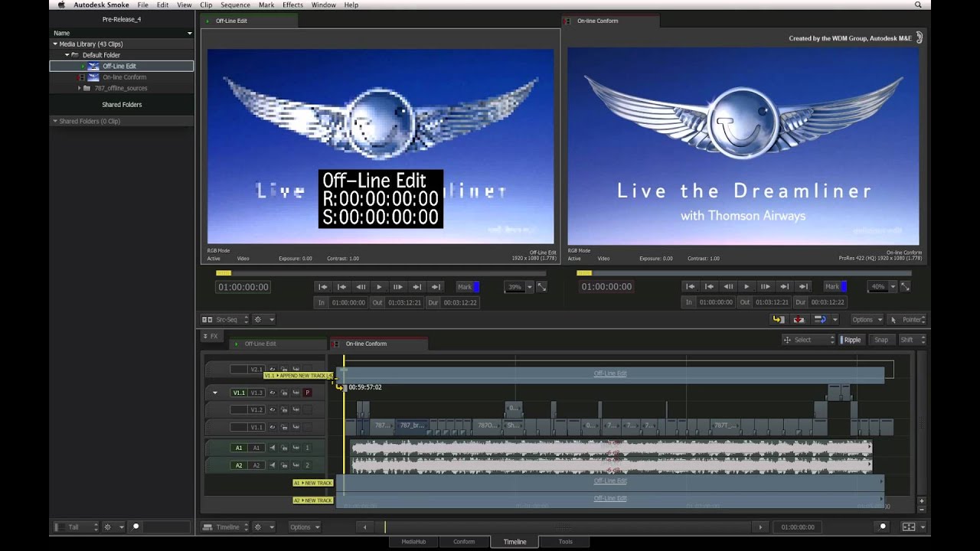Expand Shared Folders (0 Clip)

click(x=55, y=121)
